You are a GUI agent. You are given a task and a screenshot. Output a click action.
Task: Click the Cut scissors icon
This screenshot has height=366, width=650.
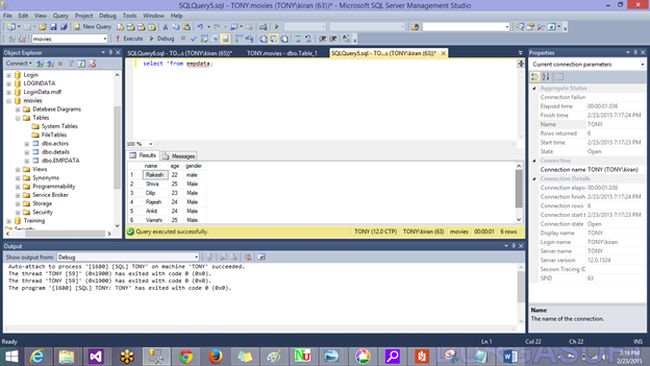pos(165,27)
